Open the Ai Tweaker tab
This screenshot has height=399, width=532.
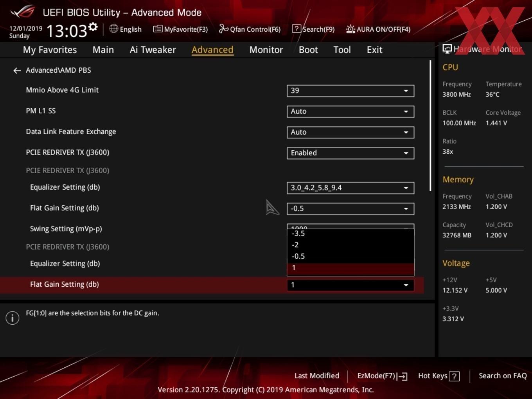click(153, 50)
